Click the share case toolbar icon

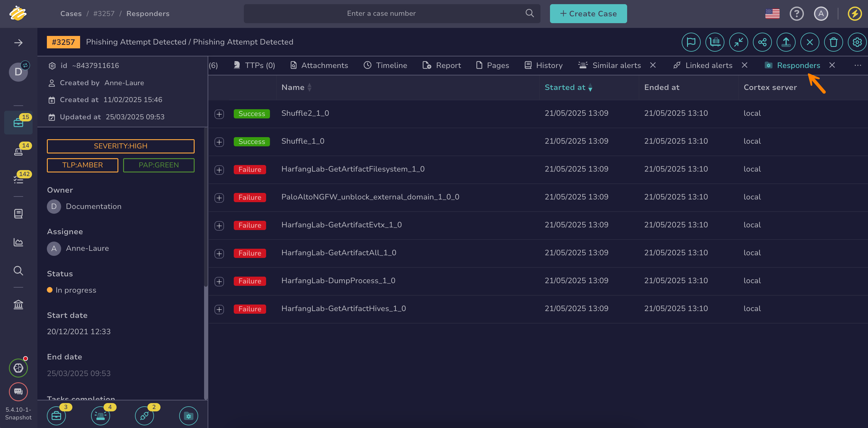[x=762, y=42]
